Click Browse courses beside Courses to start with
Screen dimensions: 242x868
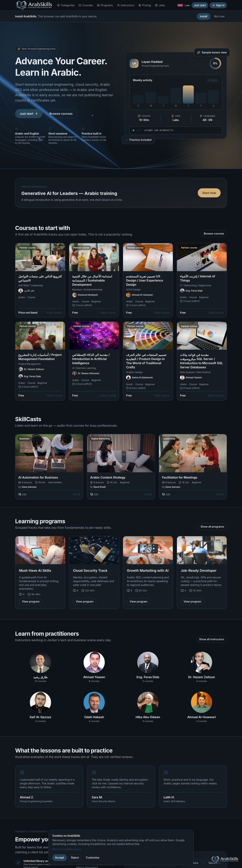pos(214,234)
